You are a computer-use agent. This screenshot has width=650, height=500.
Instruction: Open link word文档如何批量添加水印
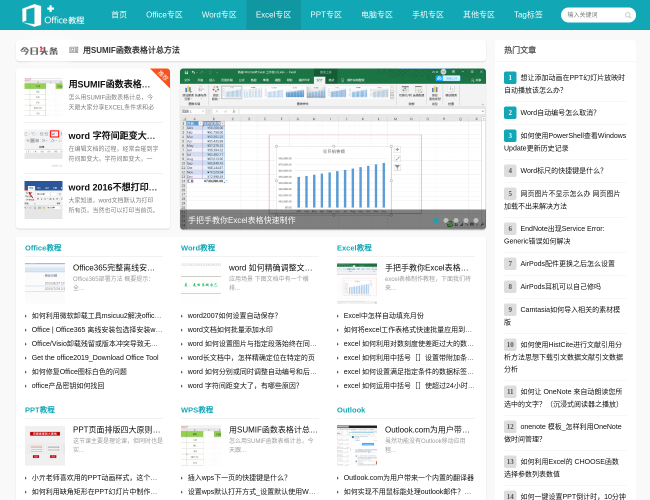coord(230,330)
